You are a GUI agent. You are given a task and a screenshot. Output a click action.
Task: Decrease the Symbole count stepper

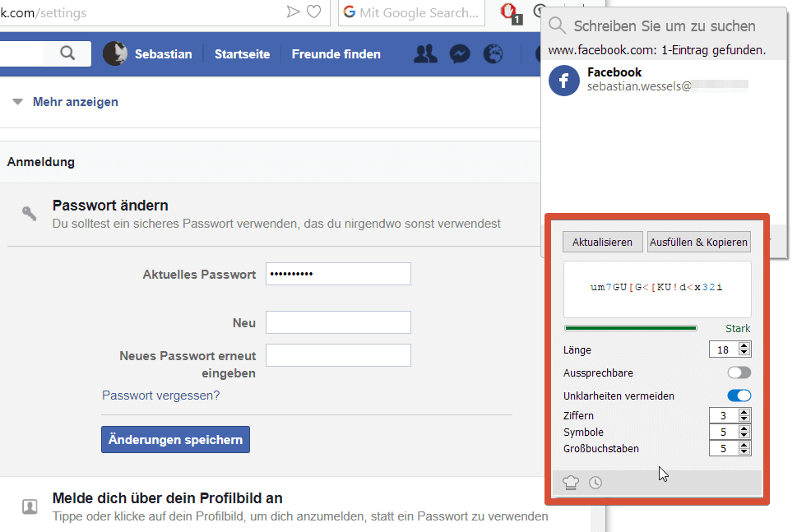coord(744,436)
